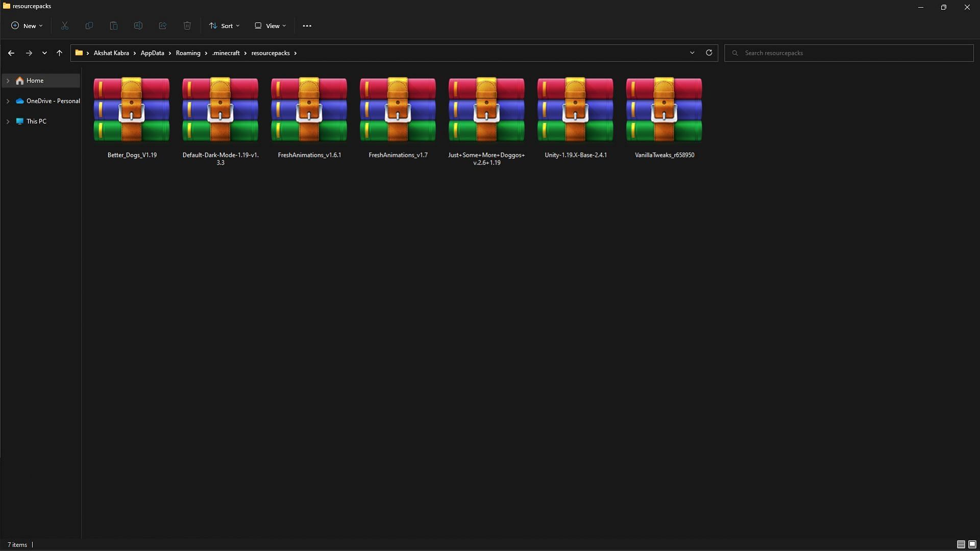Click the FreshAnimations_v1.6.1 file name
This screenshot has width=980, height=551.
(x=309, y=155)
